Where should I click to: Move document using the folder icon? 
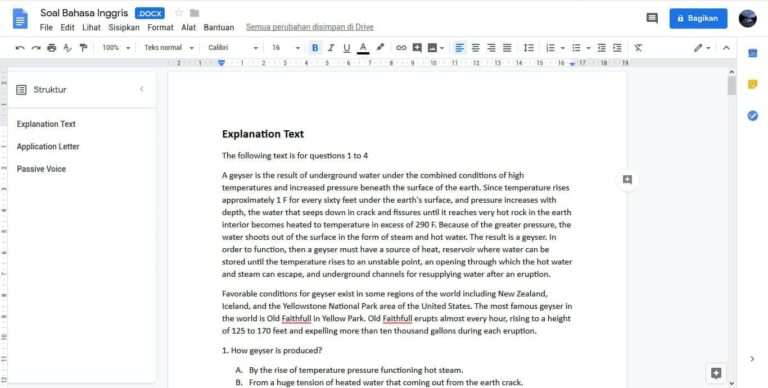click(x=194, y=13)
